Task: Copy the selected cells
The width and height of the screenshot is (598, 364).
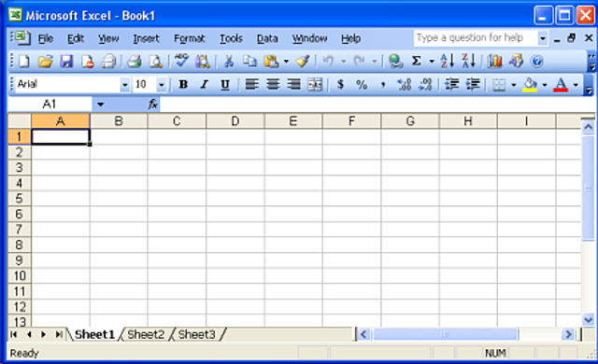Action: click(249, 61)
